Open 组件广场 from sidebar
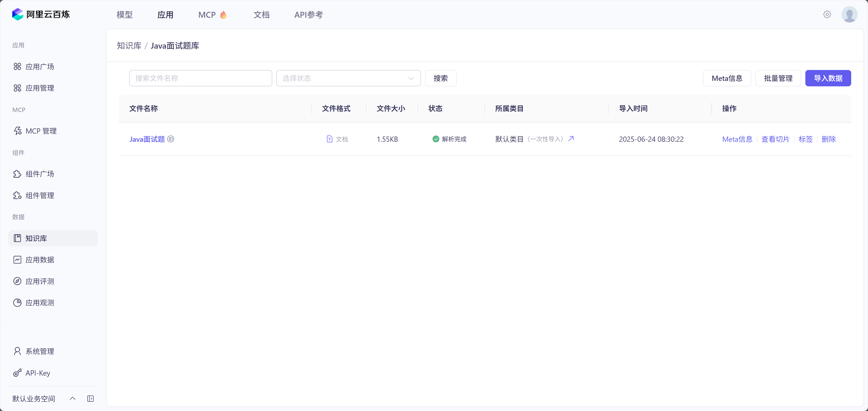868x411 pixels. [x=40, y=174]
